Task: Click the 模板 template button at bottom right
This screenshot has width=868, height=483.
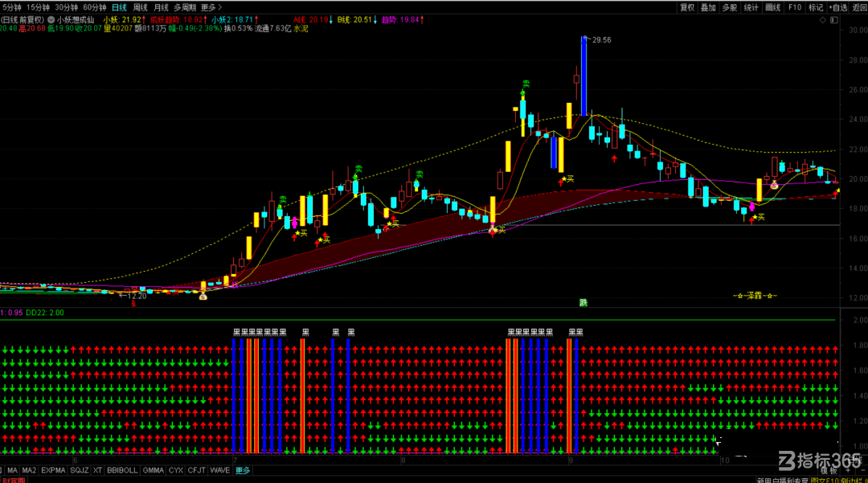Action: [829, 471]
